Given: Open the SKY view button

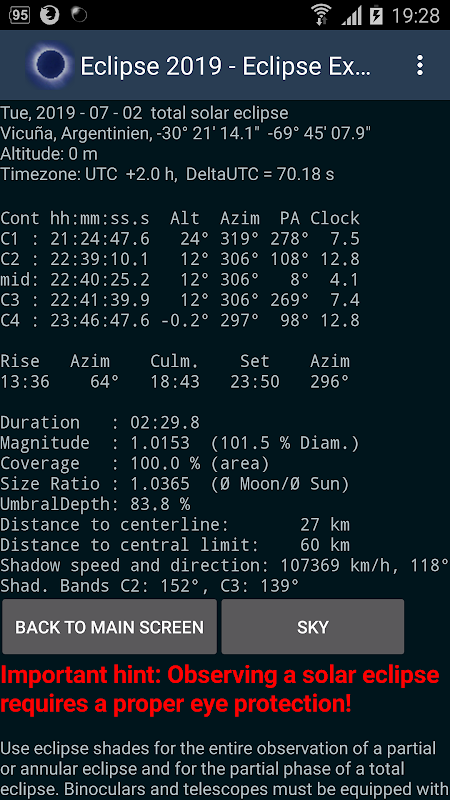Looking at the screenshot, I should [x=313, y=627].
